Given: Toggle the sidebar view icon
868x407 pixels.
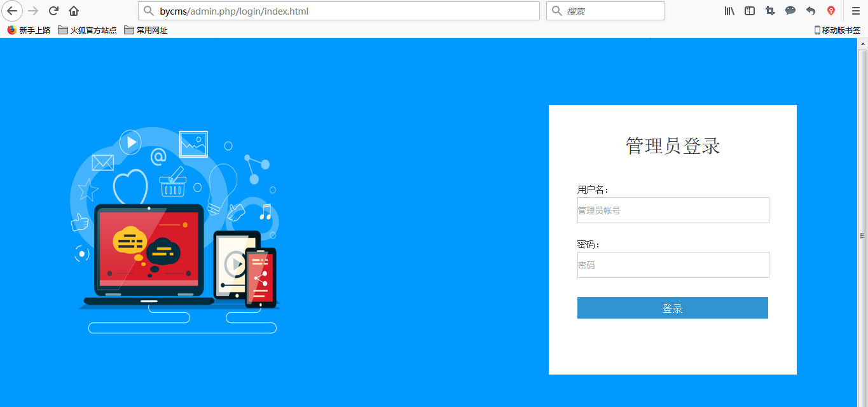Looking at the screenshot, I should point(750,11).
